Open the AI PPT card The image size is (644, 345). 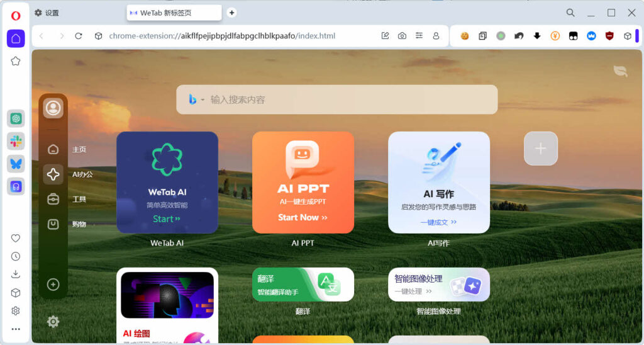[x=303, y=182]
